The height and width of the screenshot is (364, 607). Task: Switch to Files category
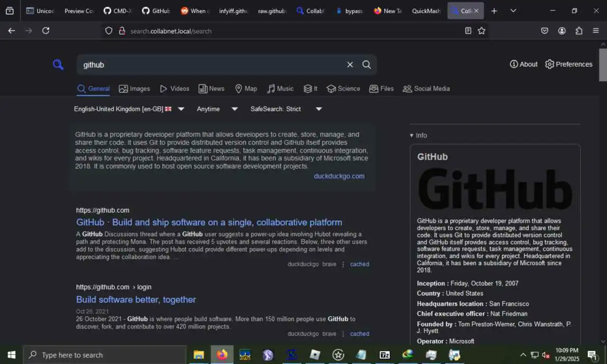(x=381, y=89)
